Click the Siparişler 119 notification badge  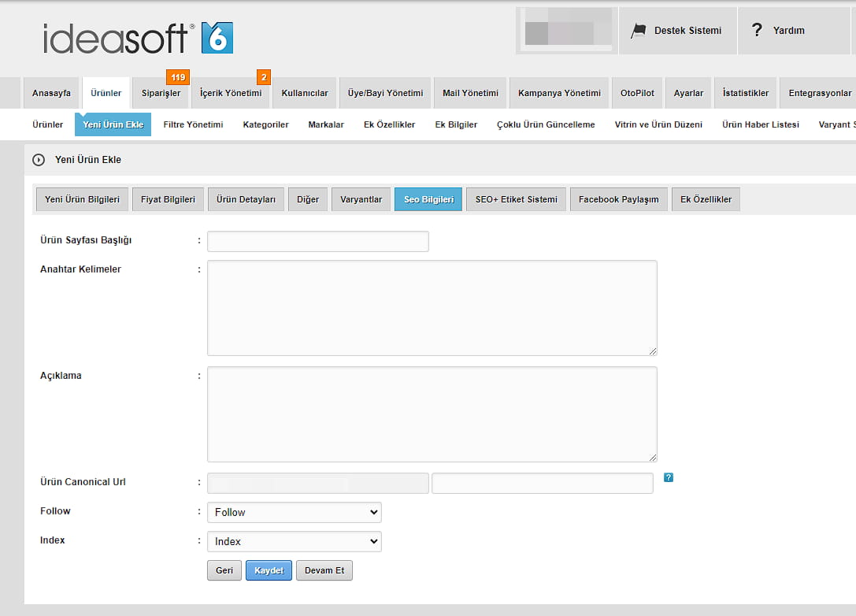click(x=178, y=77)
